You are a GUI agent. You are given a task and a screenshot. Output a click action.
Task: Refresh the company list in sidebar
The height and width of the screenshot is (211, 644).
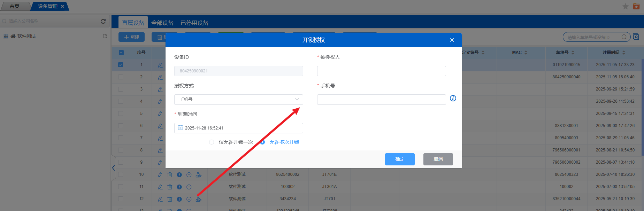coord(103,21)
